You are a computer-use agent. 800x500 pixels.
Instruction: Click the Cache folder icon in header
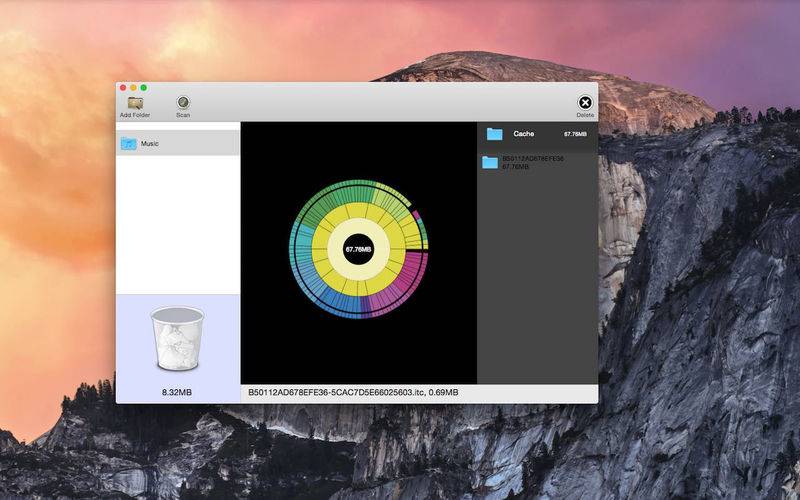pos(494,134)
